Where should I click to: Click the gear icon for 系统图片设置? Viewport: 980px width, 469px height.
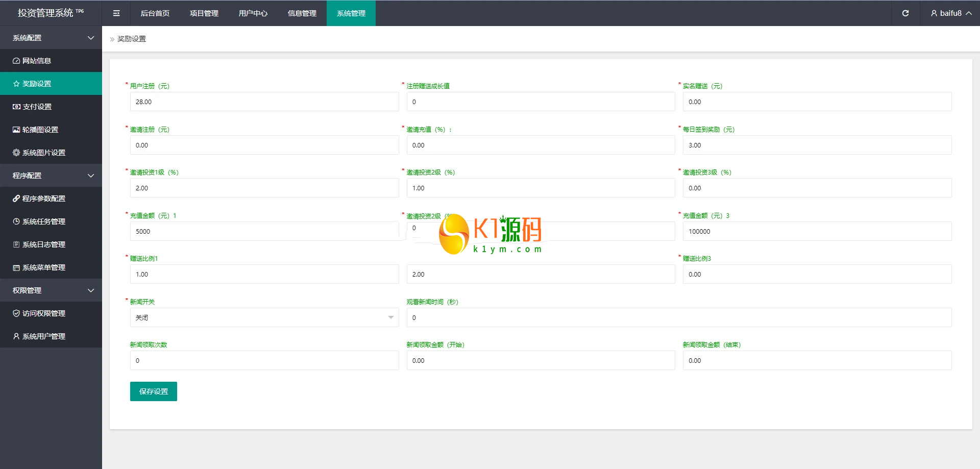16,153
